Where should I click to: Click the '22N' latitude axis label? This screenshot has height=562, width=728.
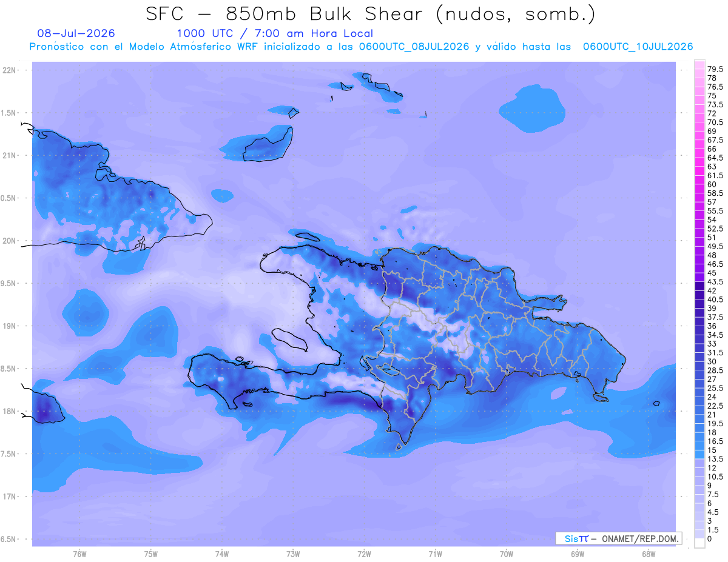pos(10,70)
